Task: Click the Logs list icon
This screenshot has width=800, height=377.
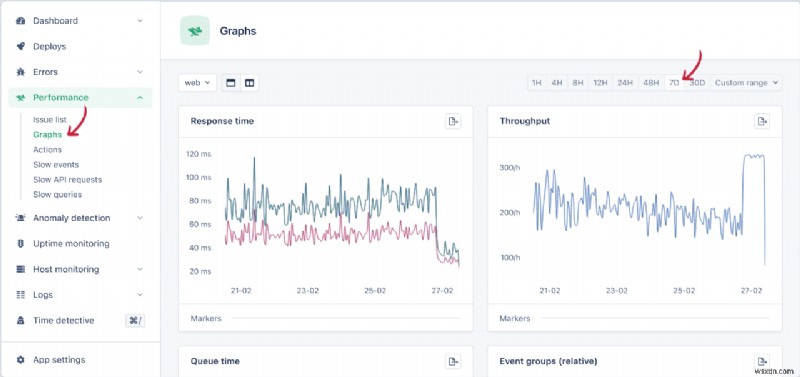Action: point(20,294)
